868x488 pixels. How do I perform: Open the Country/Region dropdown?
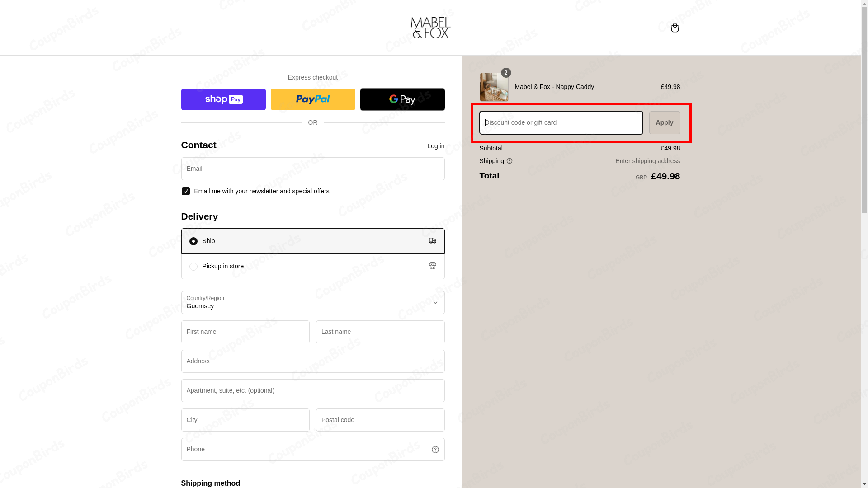coord(313,303)
